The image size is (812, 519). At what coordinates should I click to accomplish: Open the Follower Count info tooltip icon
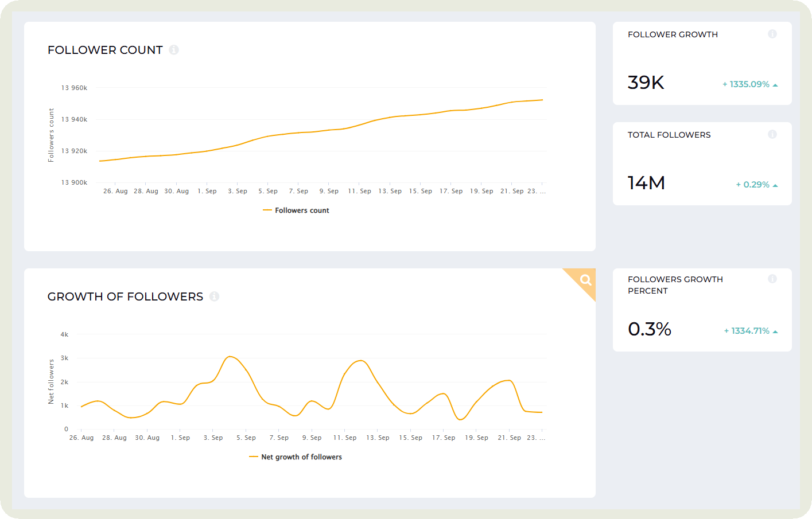174,49
